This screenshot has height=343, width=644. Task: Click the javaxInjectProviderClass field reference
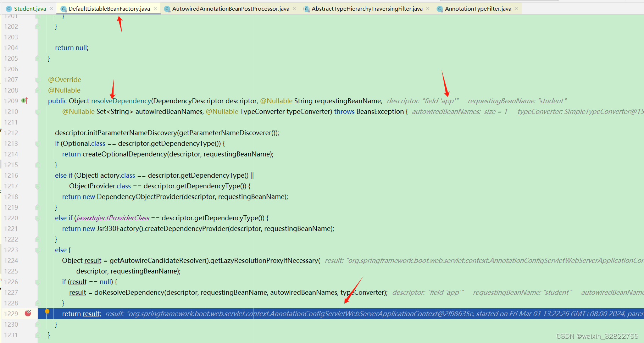pyautogui.click(x=113, y=218)
